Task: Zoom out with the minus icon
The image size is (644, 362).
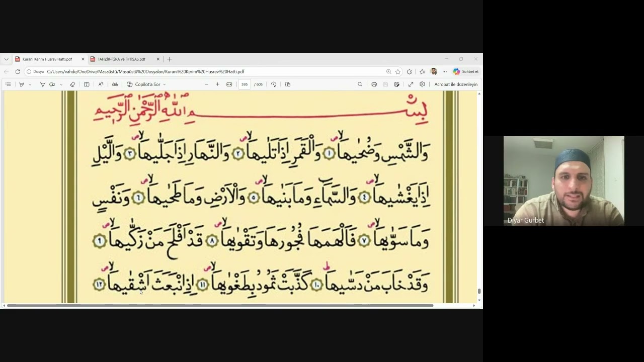Action: point(206,84)
